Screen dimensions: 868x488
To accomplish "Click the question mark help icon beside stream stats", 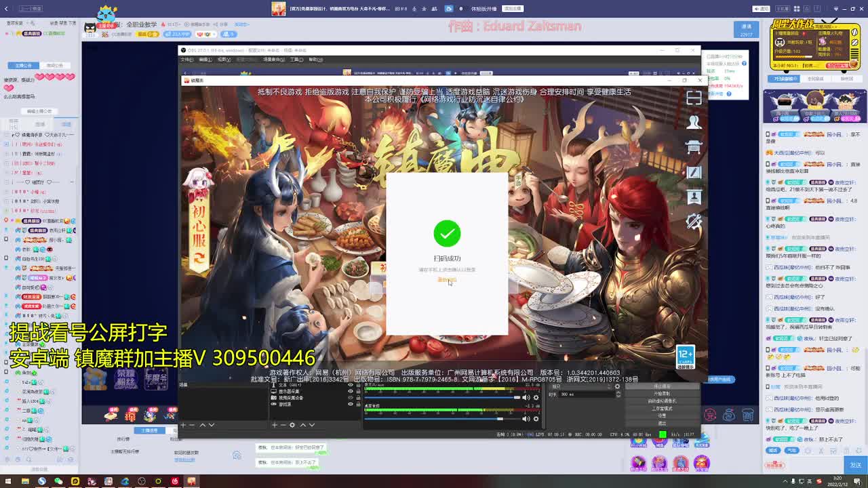I will coord(744,63).
